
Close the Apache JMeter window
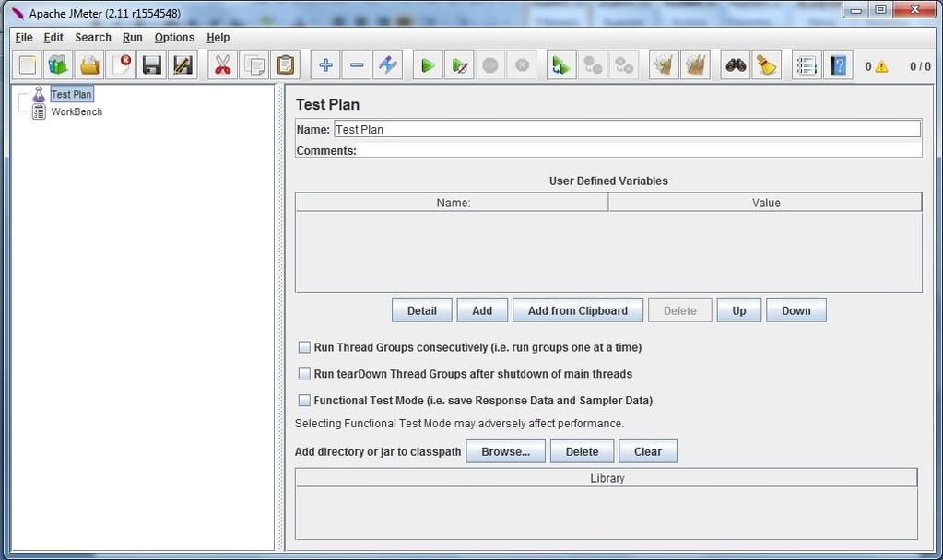pyautogui.click(x=914, y=10)
